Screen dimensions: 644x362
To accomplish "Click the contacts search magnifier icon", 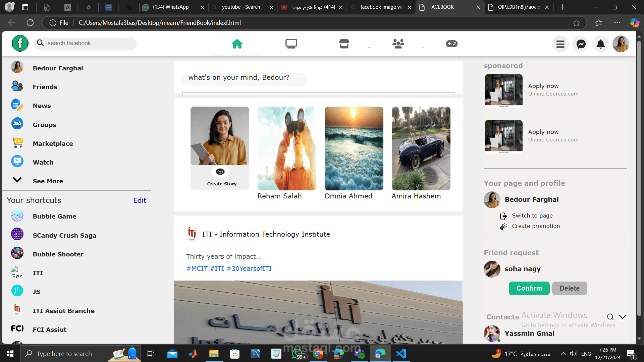I will [610, 317].
